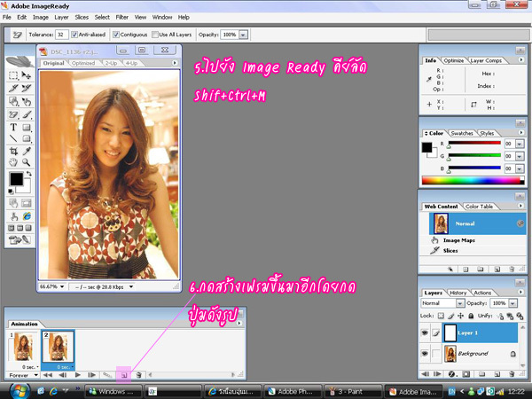Screen dimensions: 532x399
Task: Create new layer in Layers panel
Action: point(497,374)
